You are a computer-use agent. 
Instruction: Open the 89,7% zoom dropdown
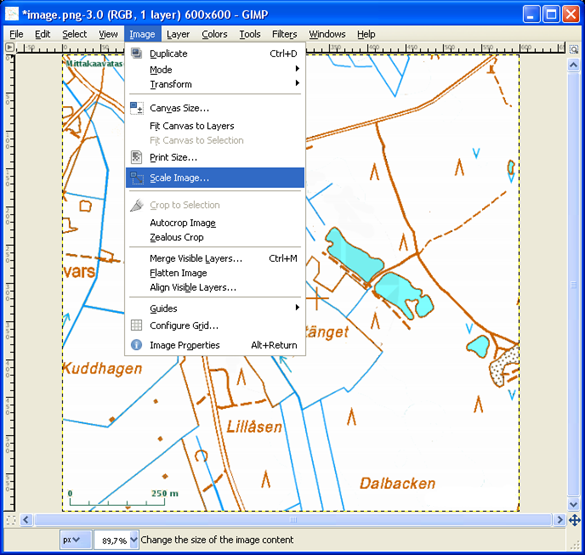click(134, 539)
